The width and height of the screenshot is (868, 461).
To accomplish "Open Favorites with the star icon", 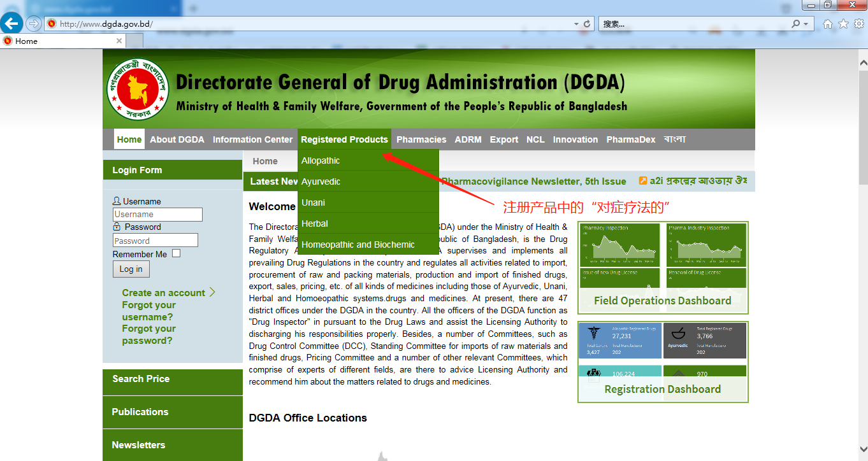I will 843,24.
